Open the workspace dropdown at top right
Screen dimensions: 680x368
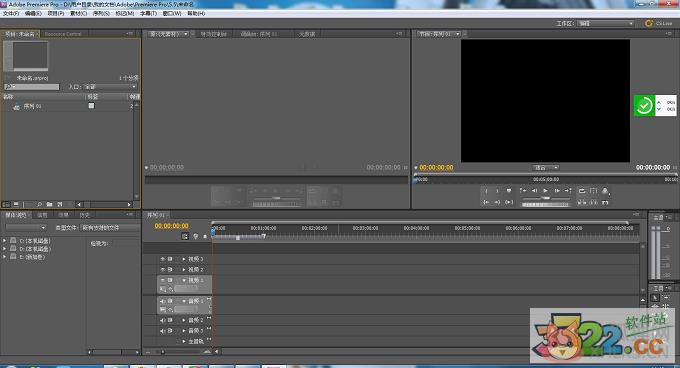(605, 23)
